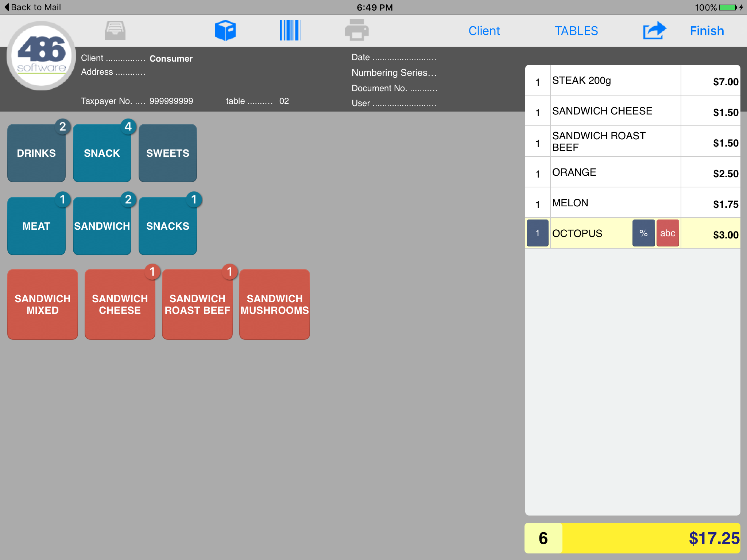Tap the quantity stepper on the OCTOPUS line

pos(537,233)
